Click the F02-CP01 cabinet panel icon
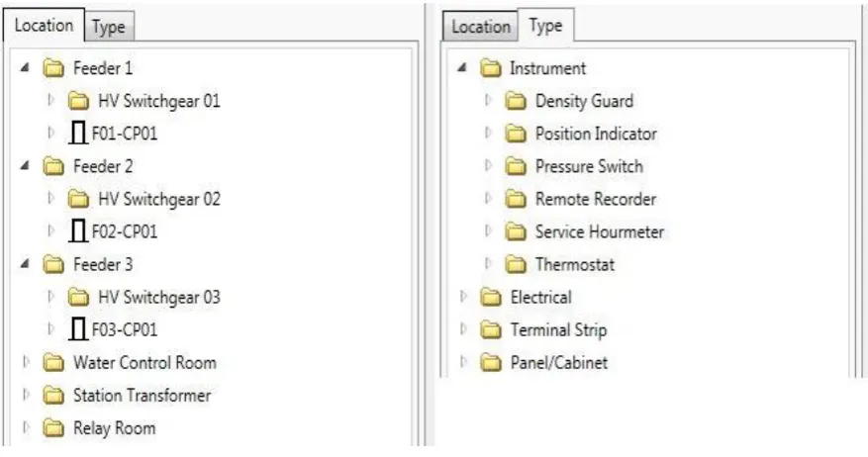The height and width of the screenshot is (457, 868). tap(77, 231)
